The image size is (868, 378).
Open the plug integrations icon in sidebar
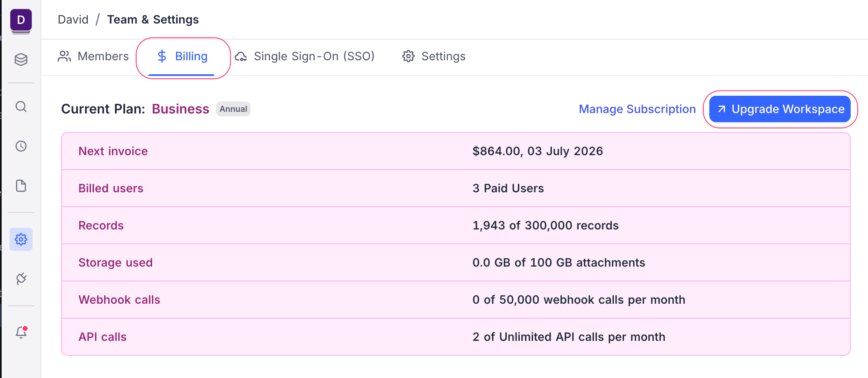pos(21,279)
